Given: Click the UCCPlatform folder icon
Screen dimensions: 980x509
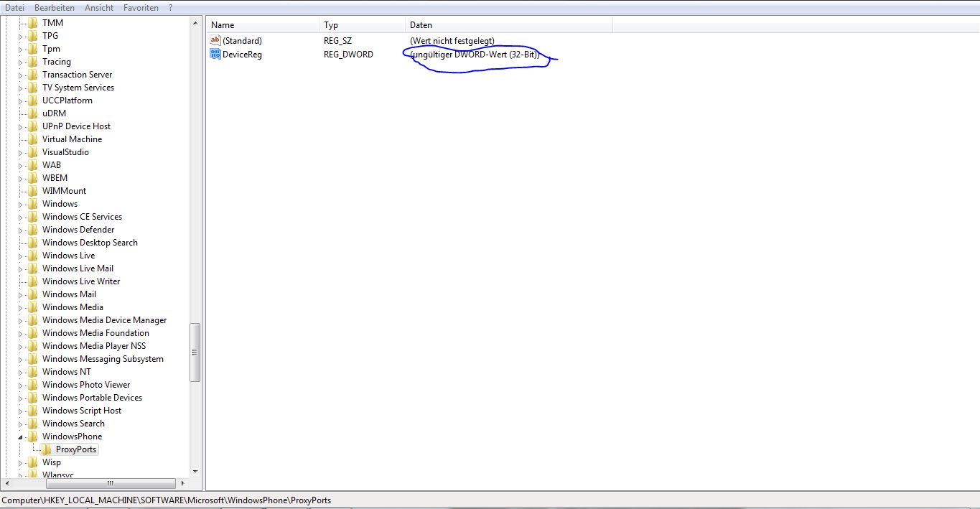Looking at the screenshot, I should point(33,101).
